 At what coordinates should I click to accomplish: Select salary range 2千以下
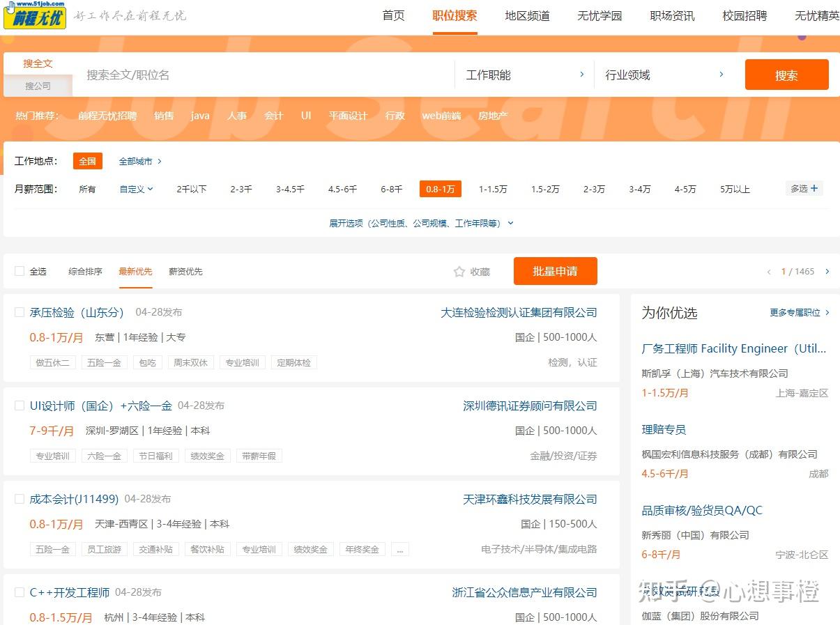click(192, 189)
